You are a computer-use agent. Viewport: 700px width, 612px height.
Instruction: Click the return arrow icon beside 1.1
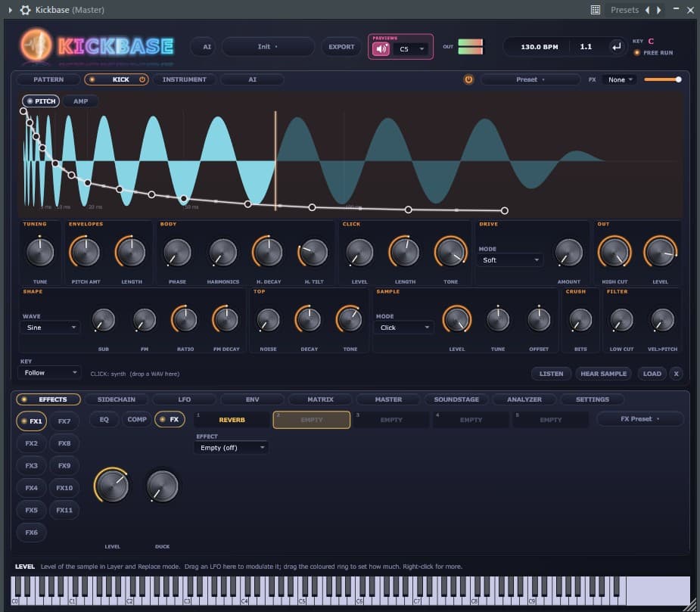pos(616,47)
